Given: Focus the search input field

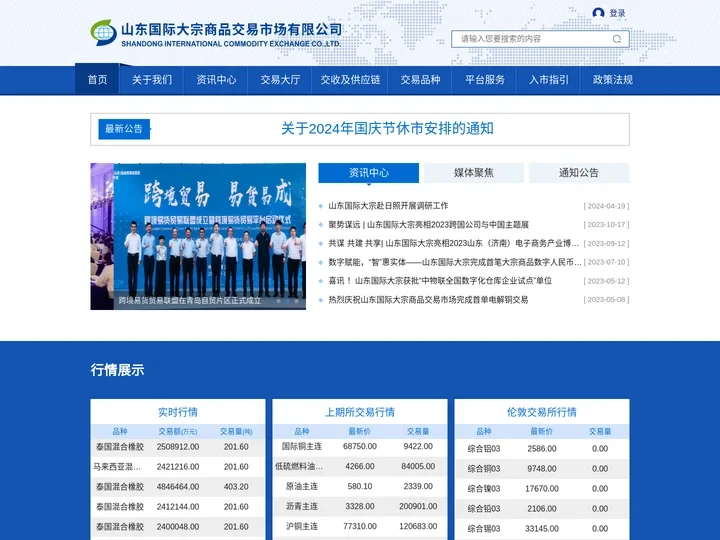Looking at the screenshot, I should (x=540, y=39).
